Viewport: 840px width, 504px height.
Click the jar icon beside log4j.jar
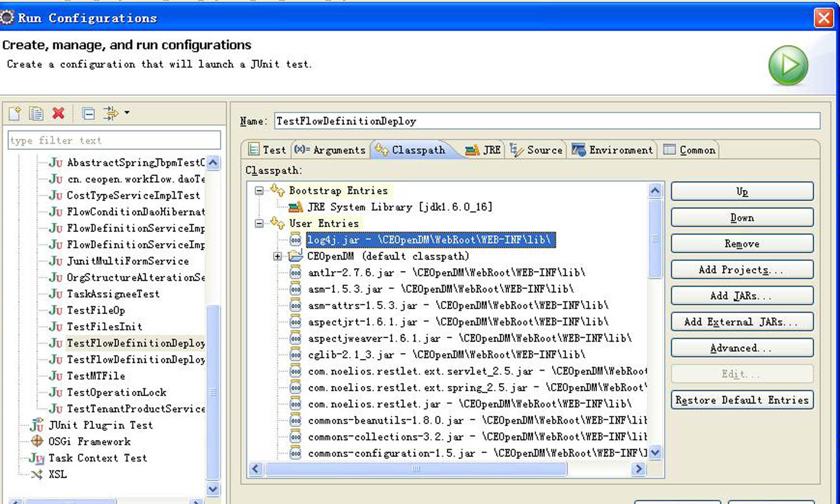[x=296, y=240]
